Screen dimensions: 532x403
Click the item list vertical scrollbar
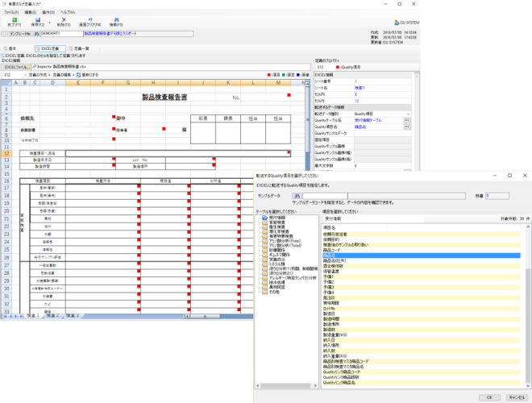(528, 306)
